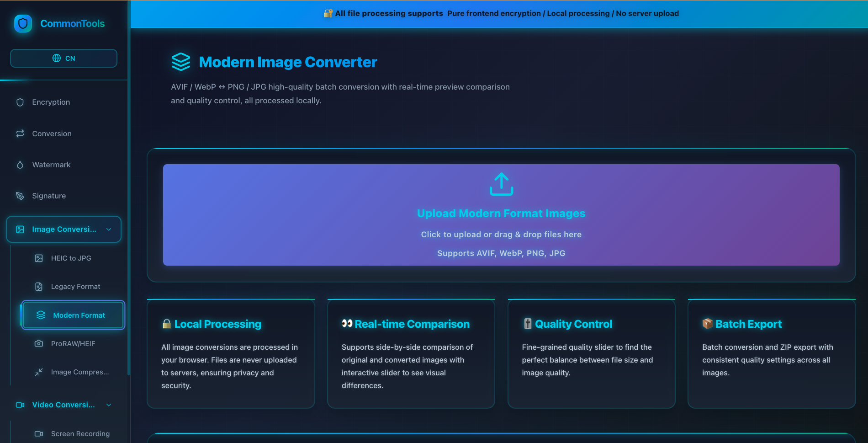This screenshot has height=443, width=868.
Task: Open the Legacy Format converter
Action: coord(75,286)
